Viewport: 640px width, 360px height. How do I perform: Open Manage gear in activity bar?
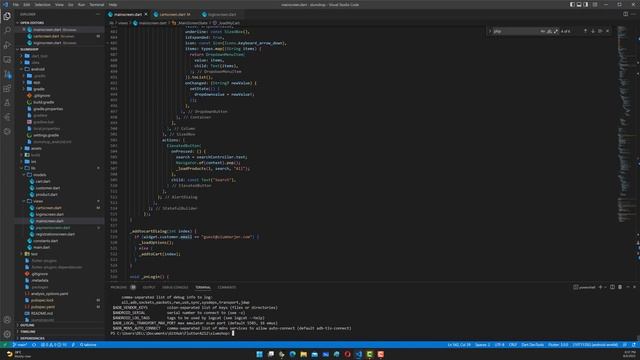tap(7, 334)
